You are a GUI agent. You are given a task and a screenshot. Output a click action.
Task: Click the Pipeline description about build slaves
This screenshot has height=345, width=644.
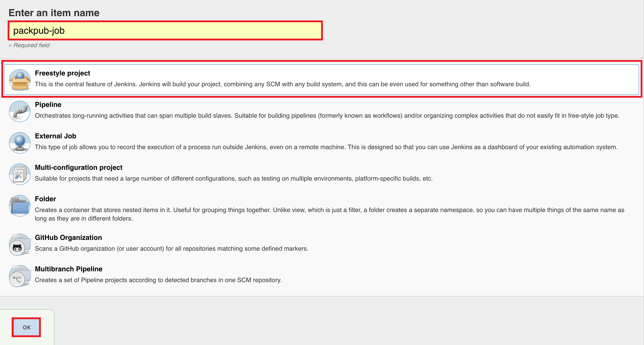(x=327, y=116)
